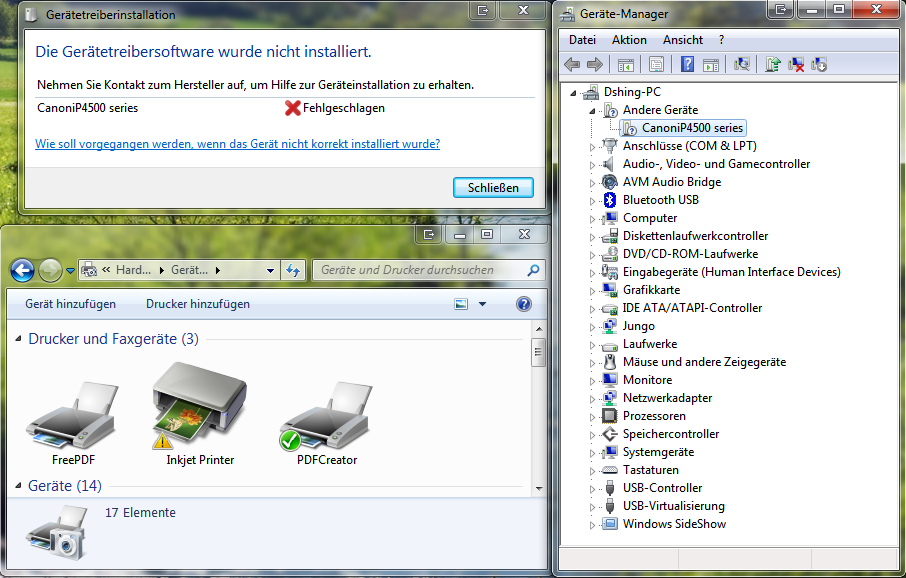Click Drucker hinzufügen
Image resolution: width=906 pixels, height=578 pixels.
198,304
